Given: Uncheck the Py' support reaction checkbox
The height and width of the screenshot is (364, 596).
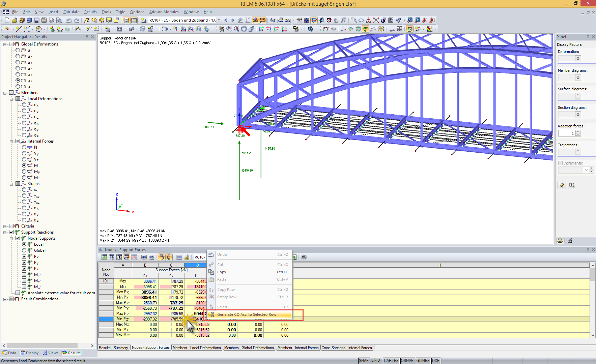Looking at the screenshot, I should pos(24,263).
